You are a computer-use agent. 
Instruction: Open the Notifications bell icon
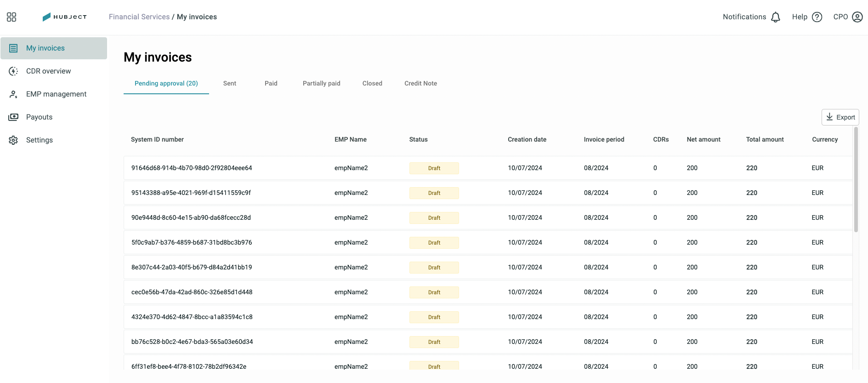point(776,17)
